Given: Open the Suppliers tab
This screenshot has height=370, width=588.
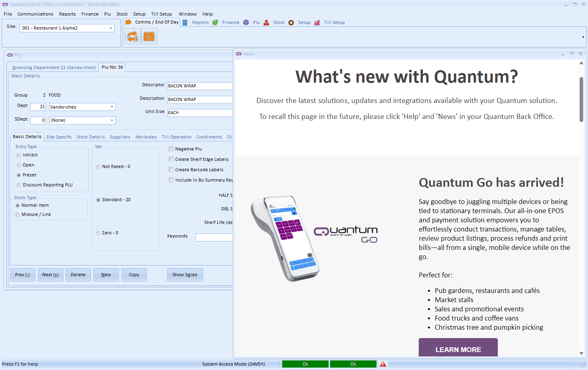Looking at the screenshot, I should 120,137.
